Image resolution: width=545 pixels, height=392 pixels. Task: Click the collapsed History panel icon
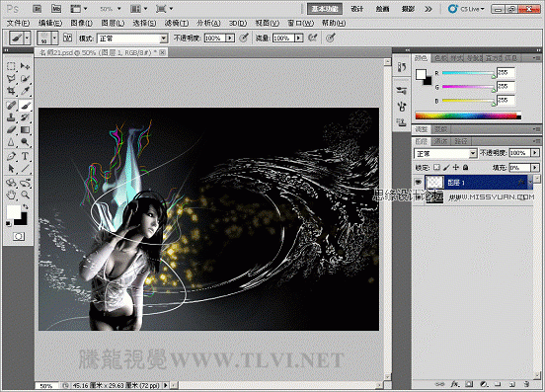[402, 67]
